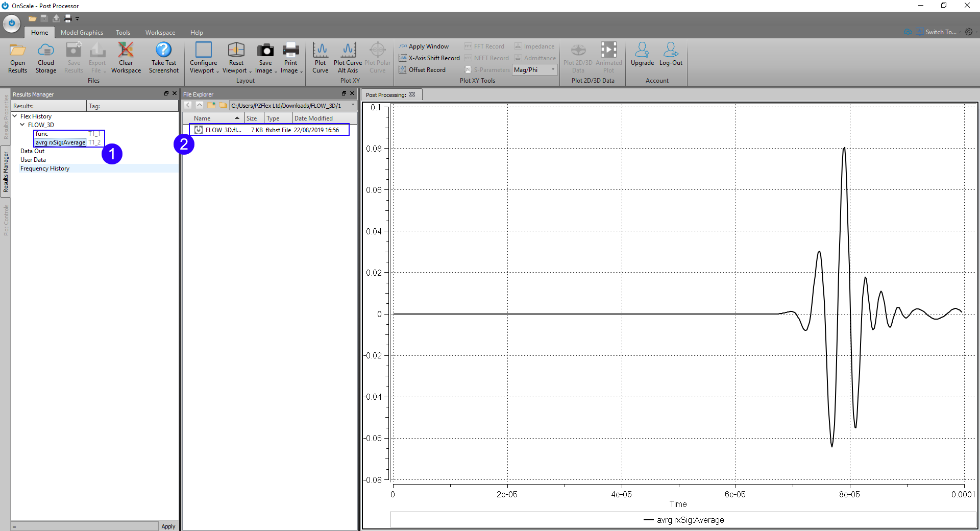Create new folder in File Explorer

pyautogui.click(x=211, y=105)
